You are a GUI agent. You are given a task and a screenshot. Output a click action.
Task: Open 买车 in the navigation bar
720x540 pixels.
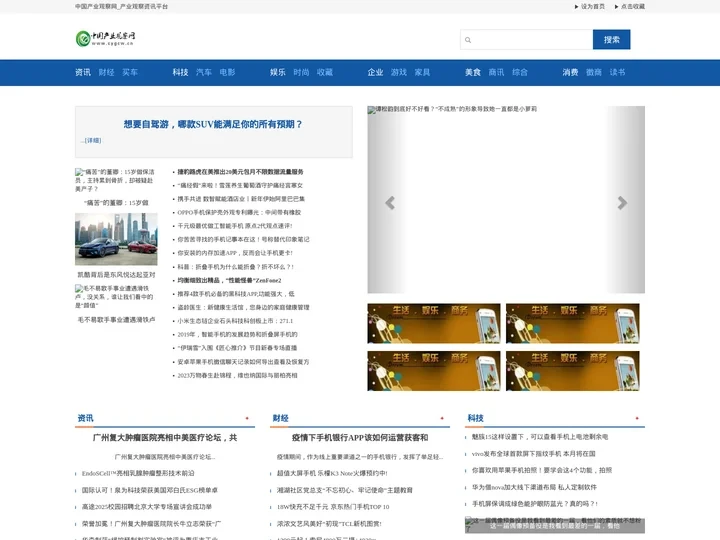(x=130, y=72)
